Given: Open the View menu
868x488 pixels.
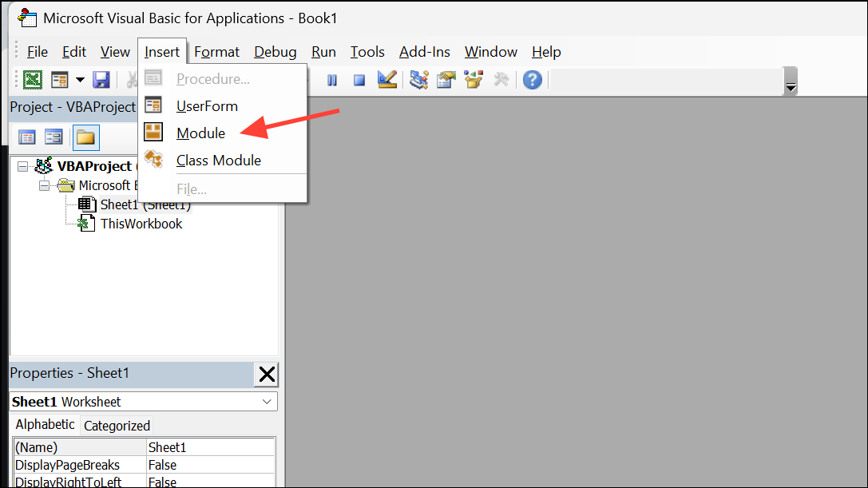Looking at the screenshot, I should pyautogui.click(x=115, y=52).
